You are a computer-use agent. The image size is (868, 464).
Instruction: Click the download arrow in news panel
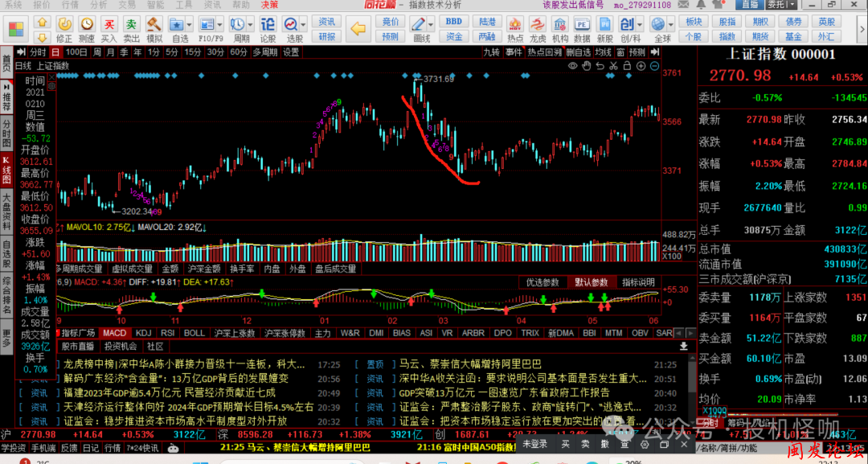[x=684, y=346]
